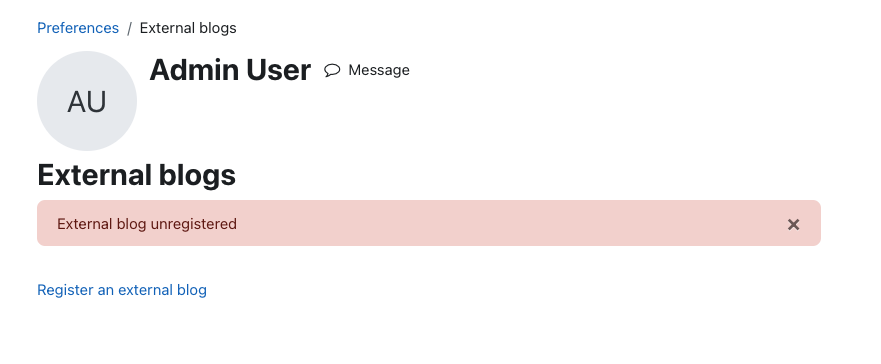Hide the unregistered alert using the cross
881x364 pixels.
793,225
